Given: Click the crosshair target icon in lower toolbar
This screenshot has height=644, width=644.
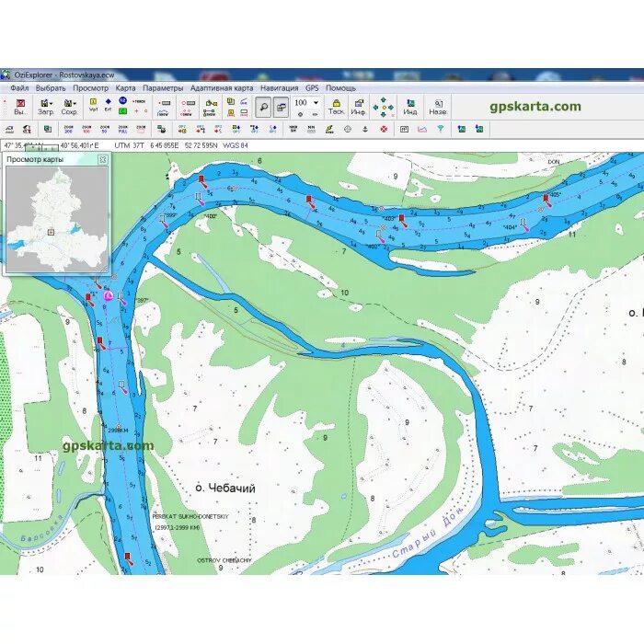Looking at the screenshot, I should [348, 129].
